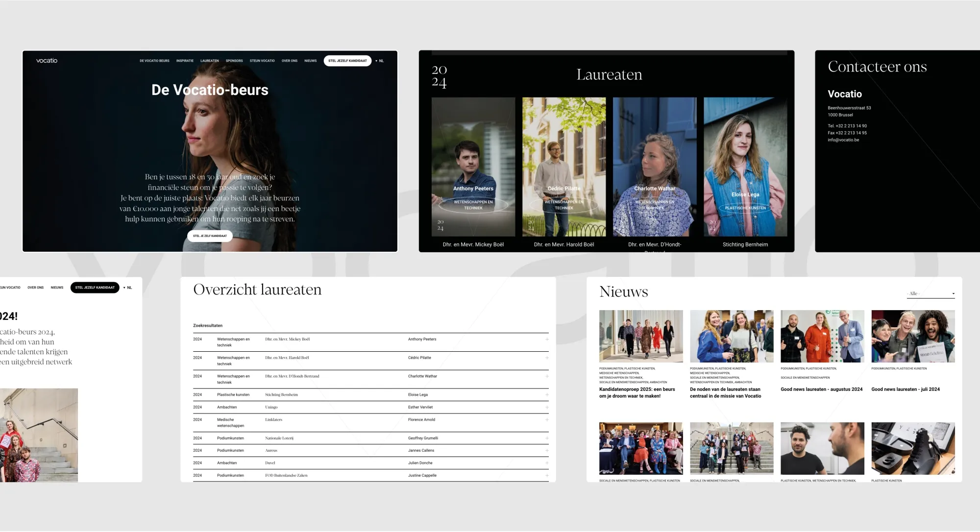Click Nieuws in the white header
Viewport: 980px width, 532px height.
point(57,288)
